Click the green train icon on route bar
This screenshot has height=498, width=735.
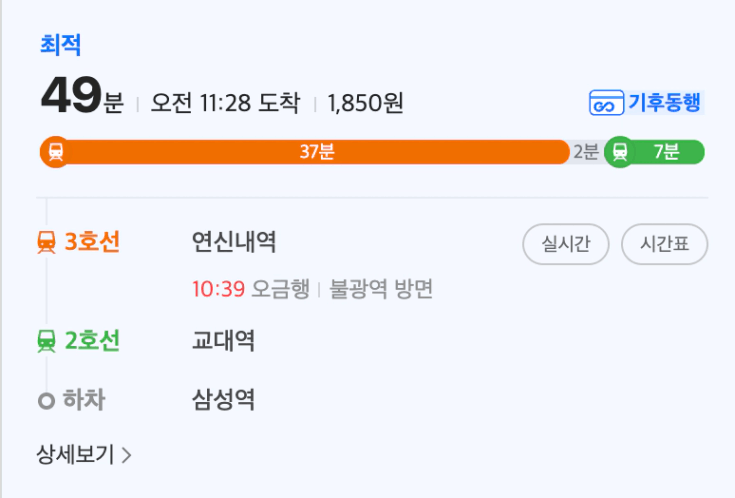point(621,152)
